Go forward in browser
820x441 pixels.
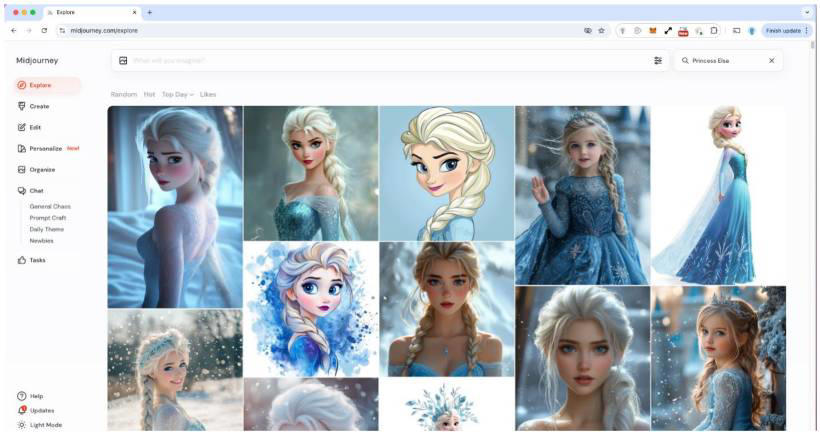[x=29, y=31]
